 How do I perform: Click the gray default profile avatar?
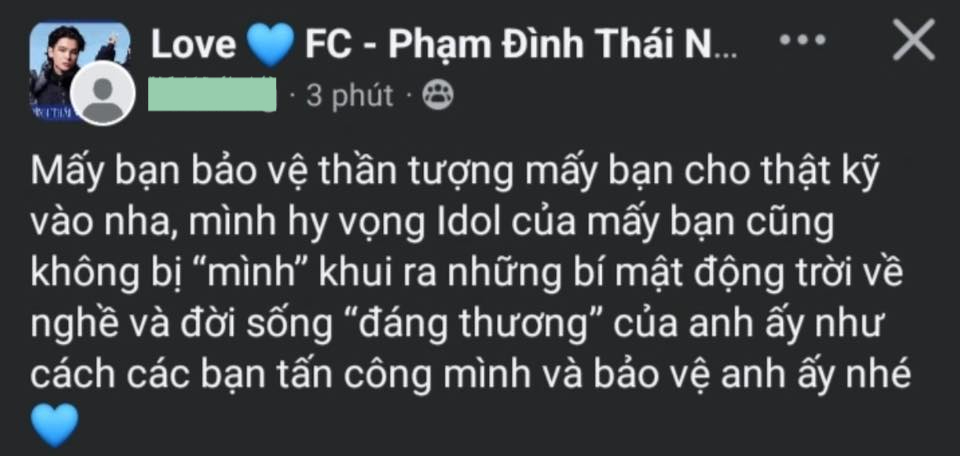point(104,94)
